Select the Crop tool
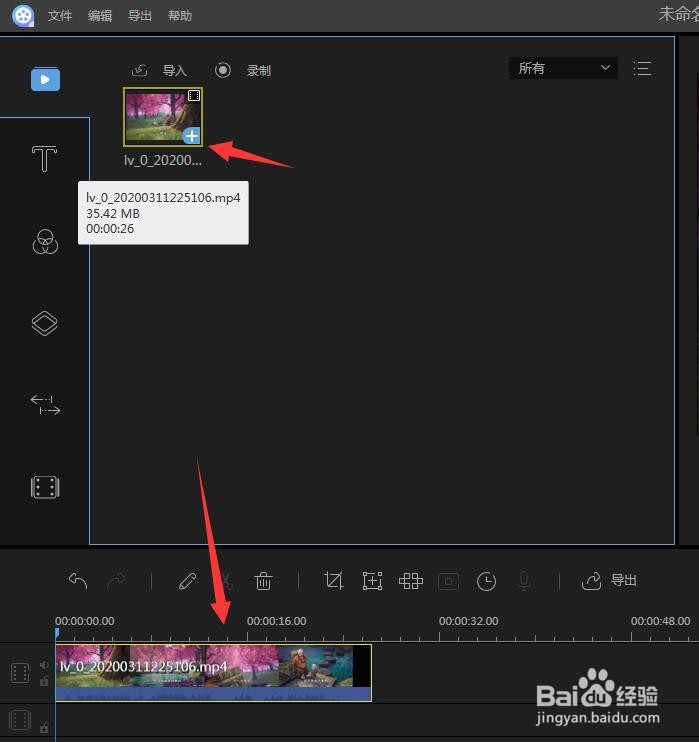Image resolution: width=699 pixels, height=742 pixels. [x=334, y=581]
